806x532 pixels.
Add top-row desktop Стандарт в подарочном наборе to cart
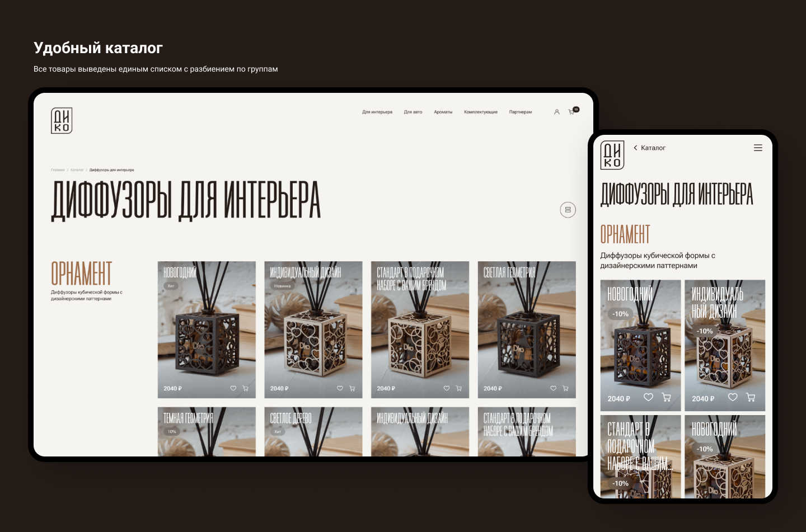(459, 388)
